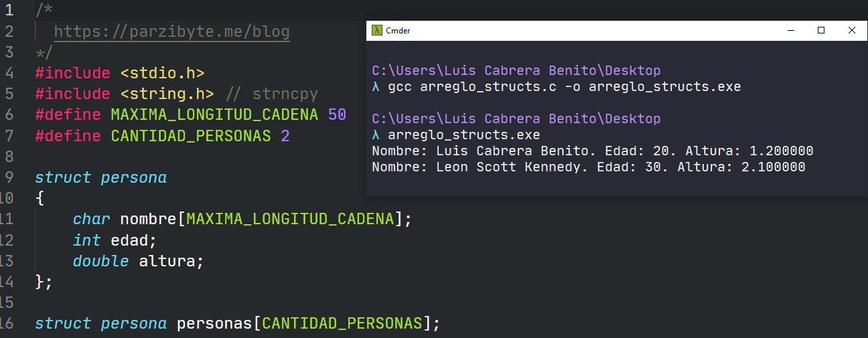Click CANTIDAD_PERSONAS macro on line 7
Viewport: 868px width, 338px height.
[x=191, y=137]
